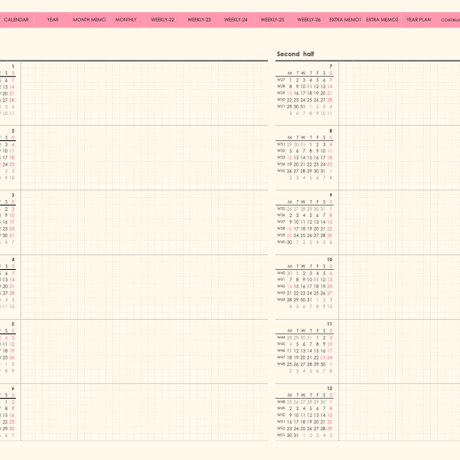Click date 25 in month 7 calendar
The image size is (460, 460).
[310, 100]
